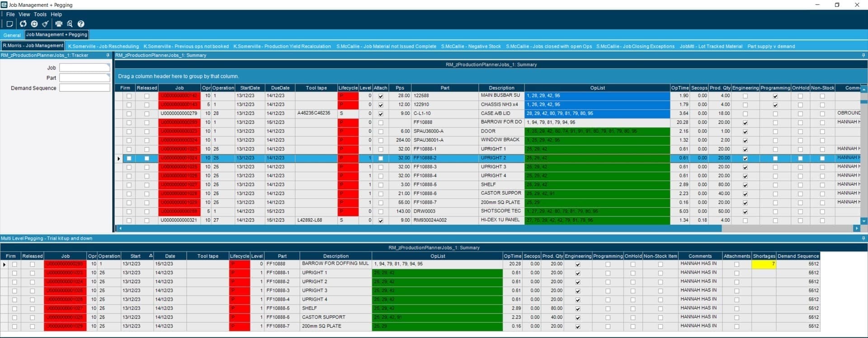Pin the Multi Level Pegging panel
The image size is (868, 338).
coord(863,238)
